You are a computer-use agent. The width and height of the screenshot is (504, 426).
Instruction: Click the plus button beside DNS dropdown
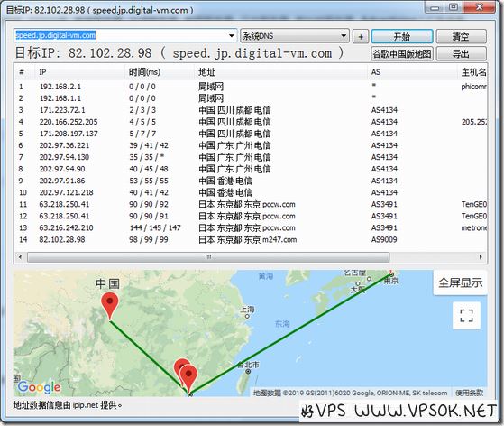click(x=361, y=36)
